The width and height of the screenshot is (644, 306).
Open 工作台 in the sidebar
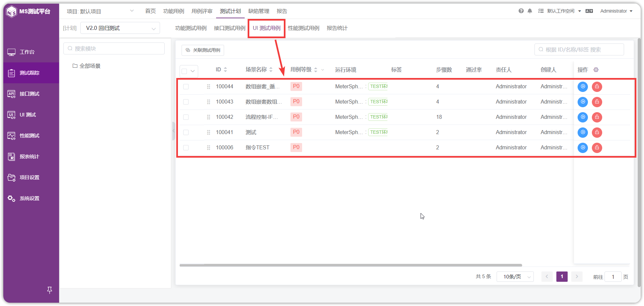[31, 52]
